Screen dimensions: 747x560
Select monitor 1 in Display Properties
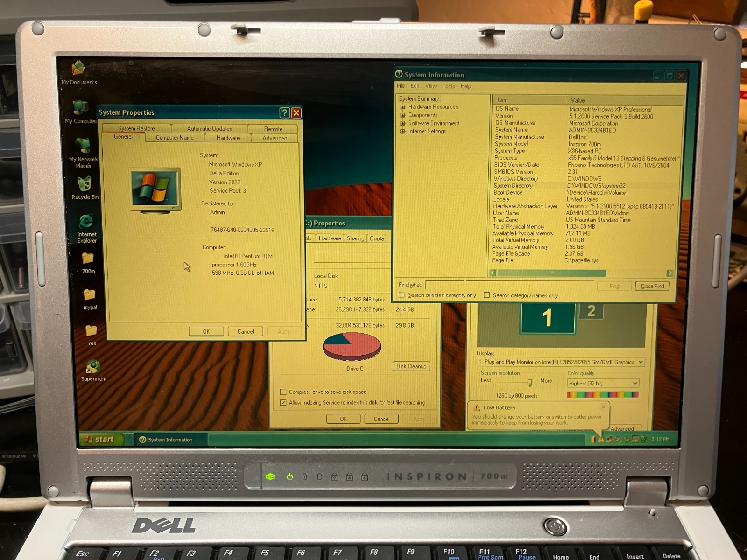(548, 318)
